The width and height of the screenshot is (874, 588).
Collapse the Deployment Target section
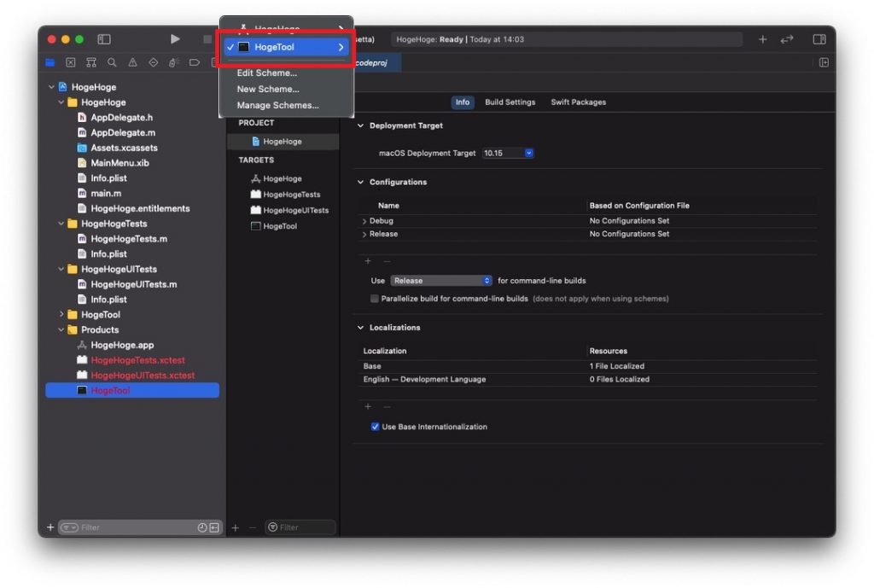[x=361, y=126]
